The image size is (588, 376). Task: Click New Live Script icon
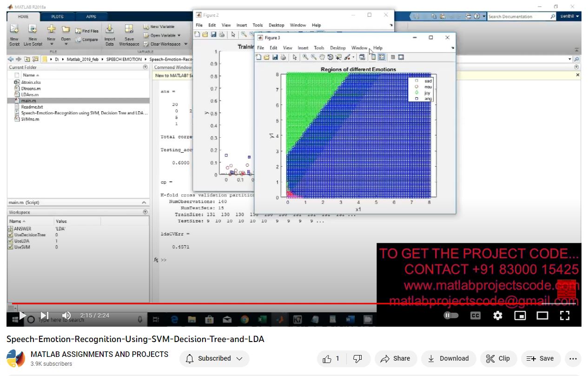pyautogui.click(x=33, y=29)
